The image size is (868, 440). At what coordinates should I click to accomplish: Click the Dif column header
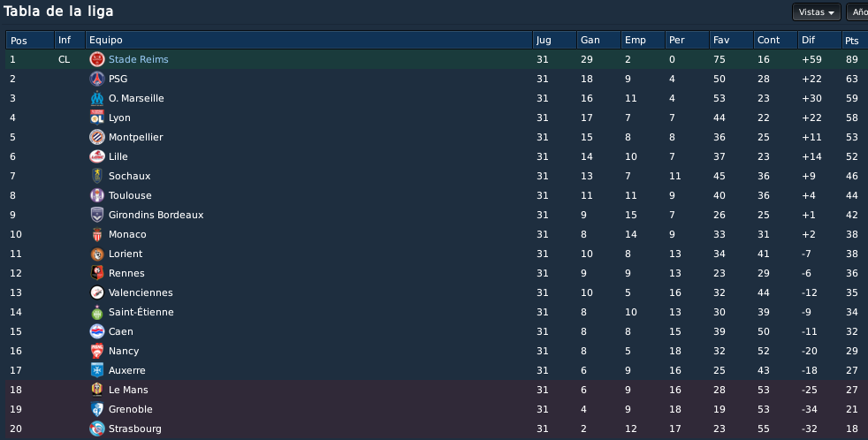pos(819,40)
